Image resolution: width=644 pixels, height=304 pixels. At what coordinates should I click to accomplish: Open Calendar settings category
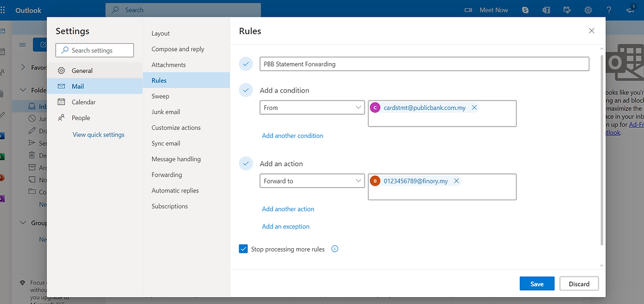pyautogui.click(x=84, y=102)
